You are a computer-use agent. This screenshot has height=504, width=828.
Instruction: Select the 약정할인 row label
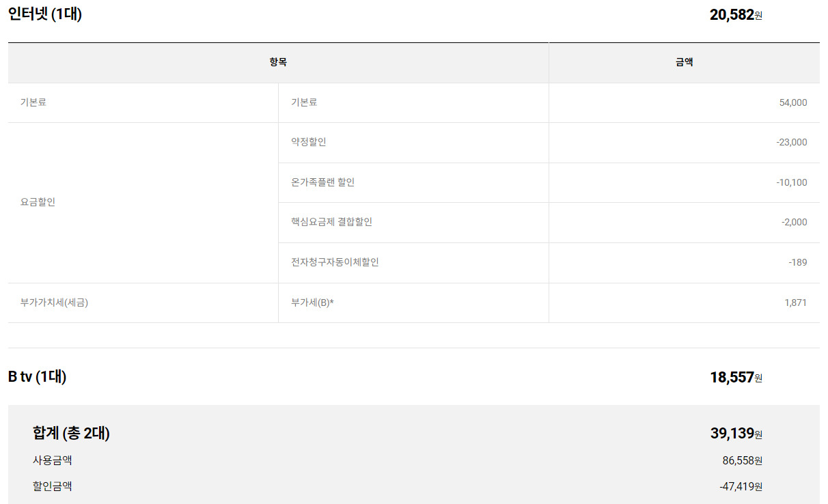point(309,142)
